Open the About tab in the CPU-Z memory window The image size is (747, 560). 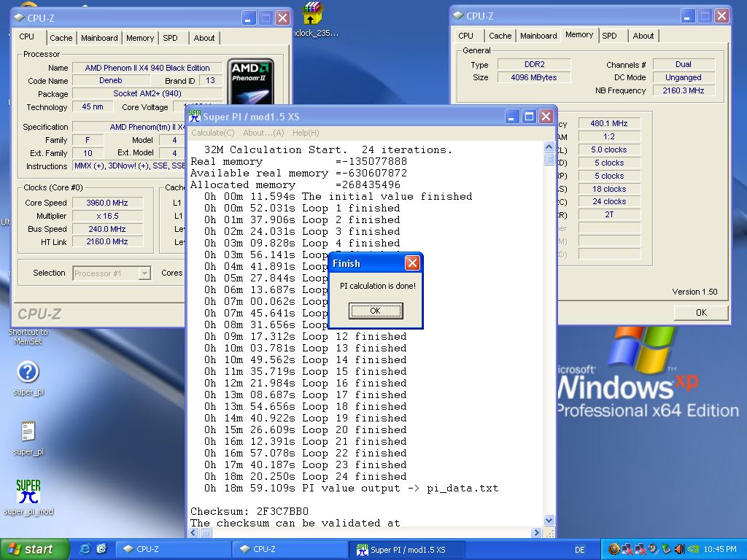pyautogui.click(x=643, y=36)
